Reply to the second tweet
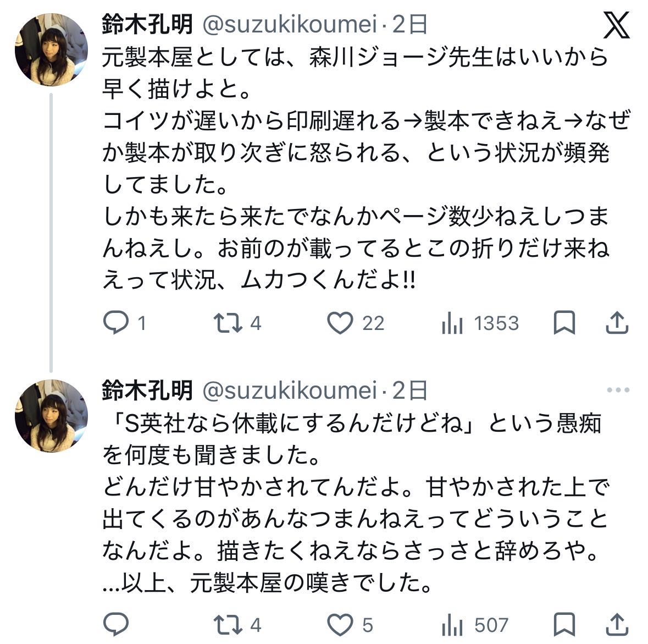The width and height of the screenshot is (648, 644). [116, 625]
